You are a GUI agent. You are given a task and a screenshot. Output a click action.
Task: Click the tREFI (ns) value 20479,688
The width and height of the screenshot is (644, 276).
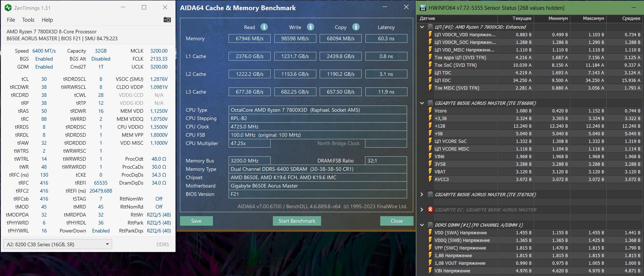(101, 191)
